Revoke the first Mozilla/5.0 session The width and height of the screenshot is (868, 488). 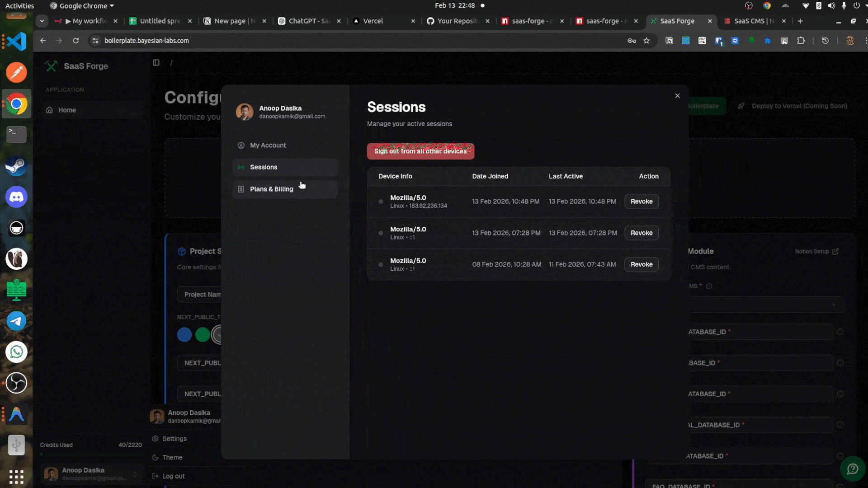tap(641, 202)
